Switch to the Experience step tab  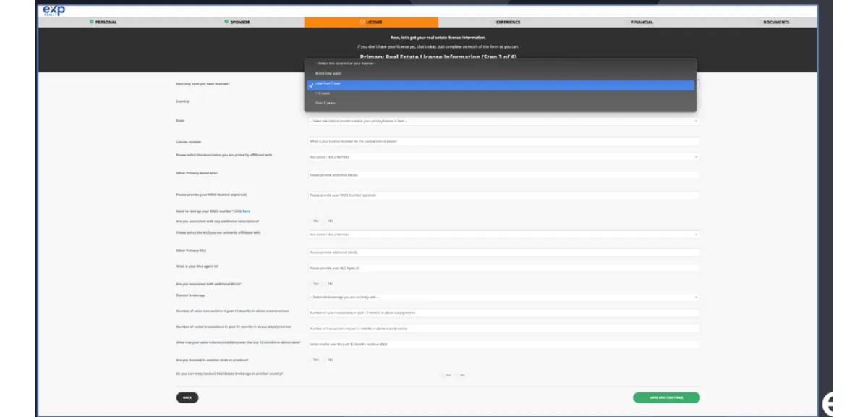tap(508, 22)
